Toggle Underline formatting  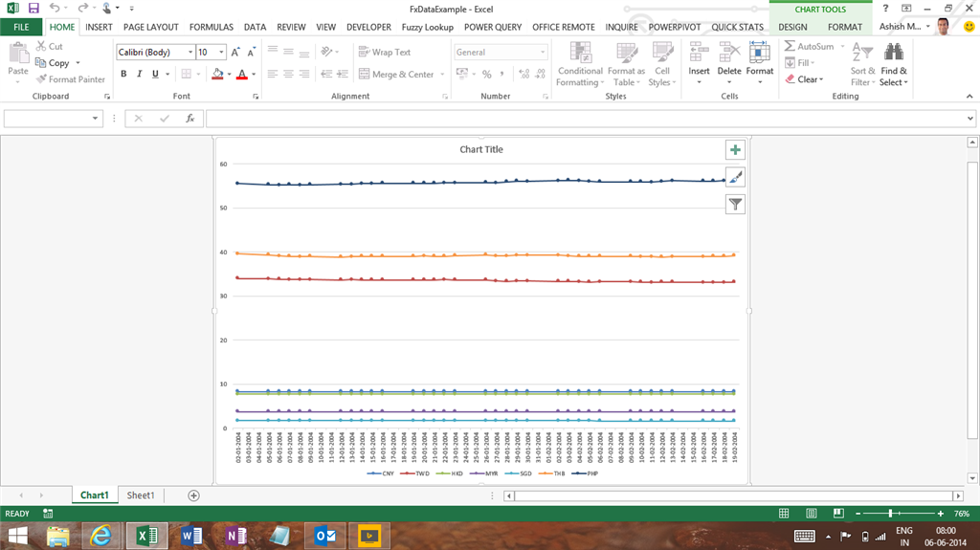click(155, 74)
